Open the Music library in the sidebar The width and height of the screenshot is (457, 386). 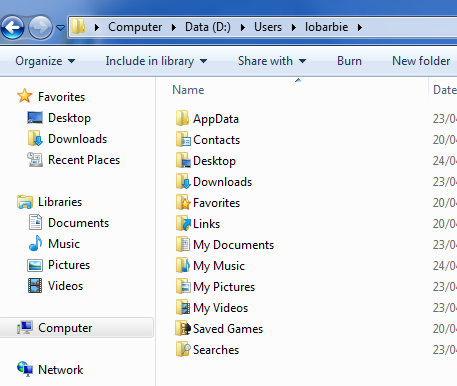[x=64, y=244]
